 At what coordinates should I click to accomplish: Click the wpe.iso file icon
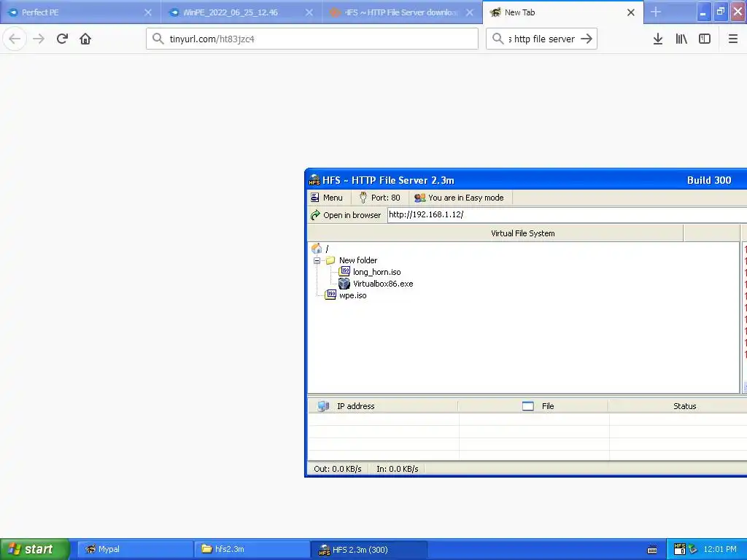click(x=330, y=295)
